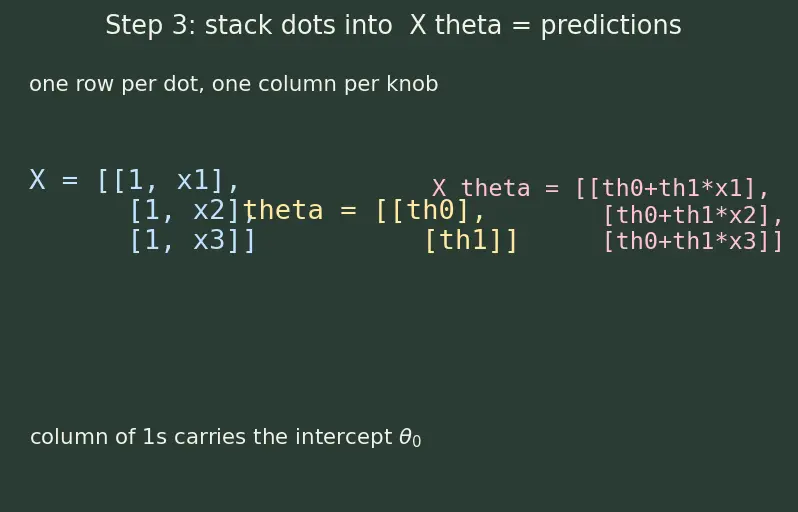Click the word 'predictions' in the title

coord(611,25)
